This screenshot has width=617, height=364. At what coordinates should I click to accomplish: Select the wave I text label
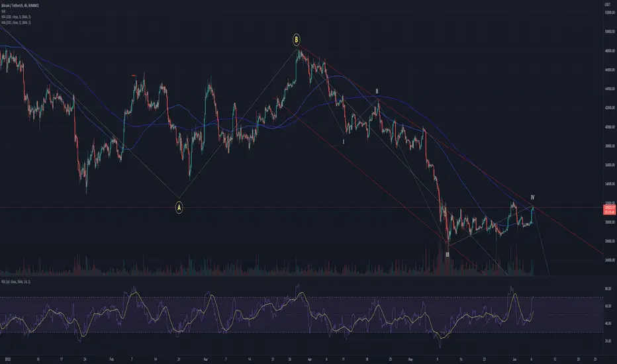pos(344,142)
